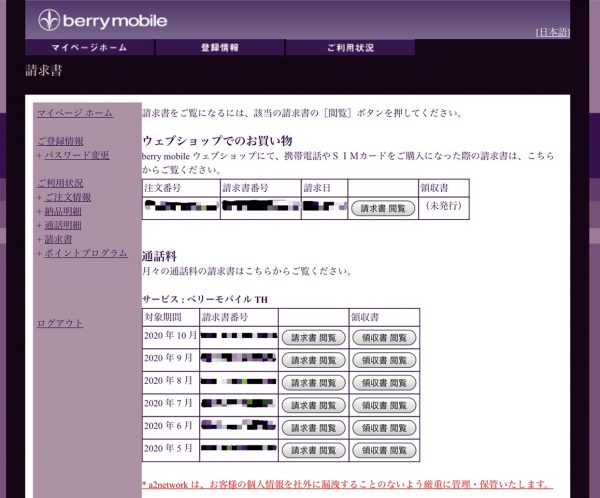View 領収書 for 2020年10月

click(384, 338)
